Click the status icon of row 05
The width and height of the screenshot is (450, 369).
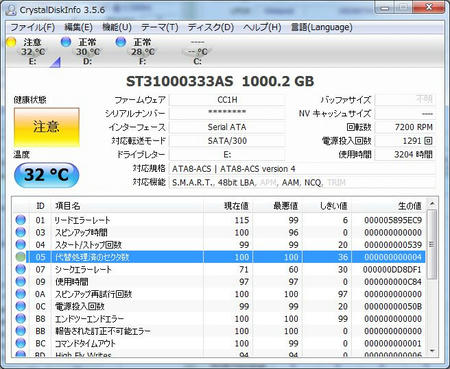click(x=21, y=257)
